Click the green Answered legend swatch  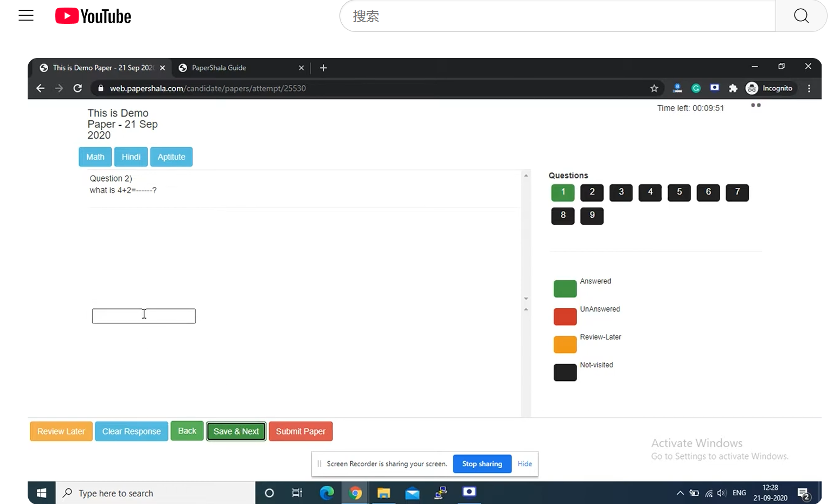[x=565, y=288]
